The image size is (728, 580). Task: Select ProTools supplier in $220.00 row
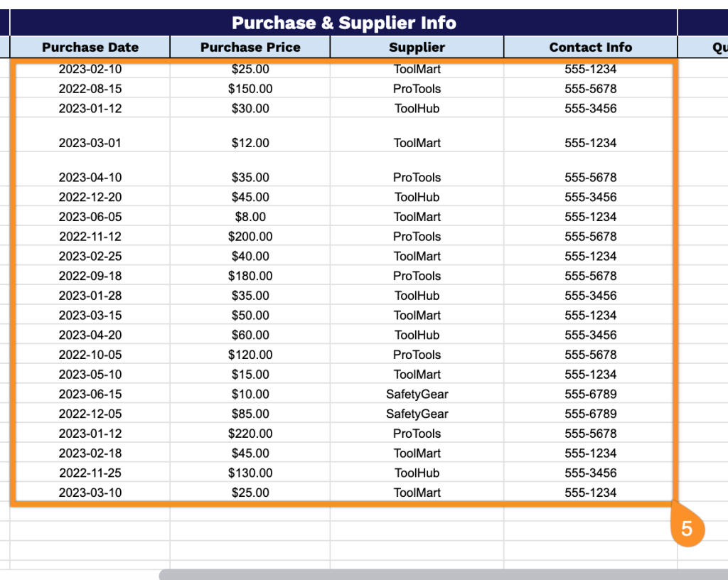point(417,434)
